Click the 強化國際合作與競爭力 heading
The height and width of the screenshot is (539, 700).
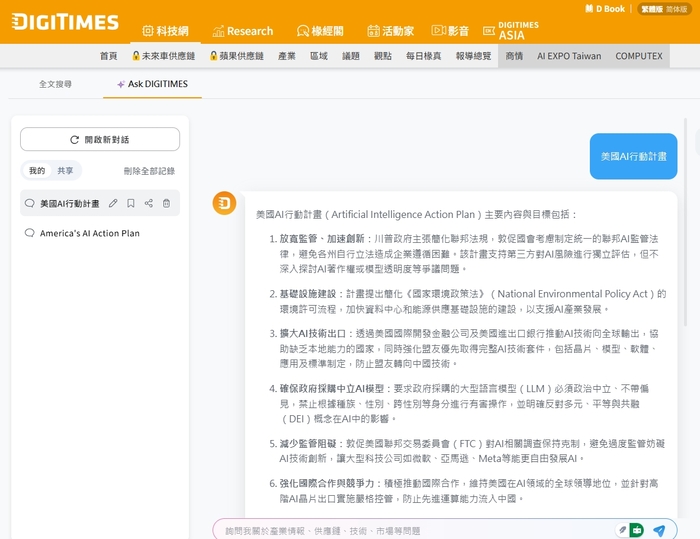tap(327, 483)
